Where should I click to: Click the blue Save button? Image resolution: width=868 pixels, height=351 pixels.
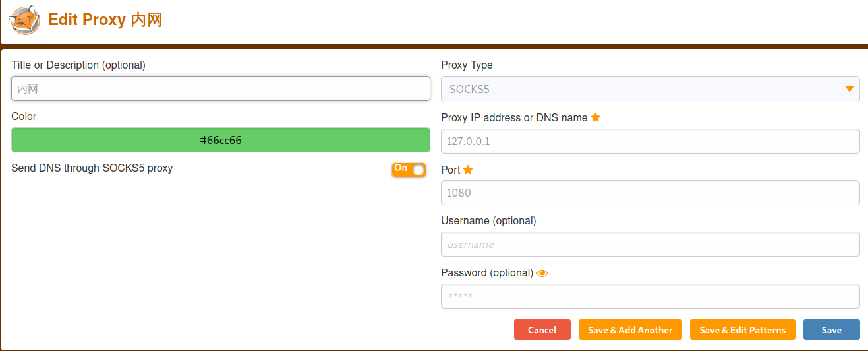(x=831, y=330)
